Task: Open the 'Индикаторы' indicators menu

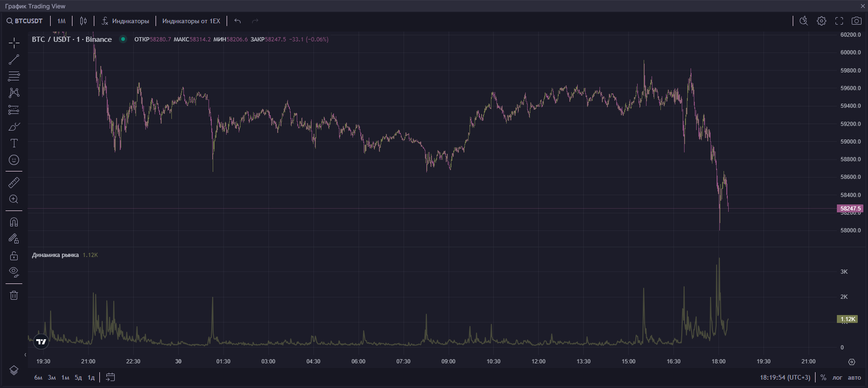Action: (125, 21)
